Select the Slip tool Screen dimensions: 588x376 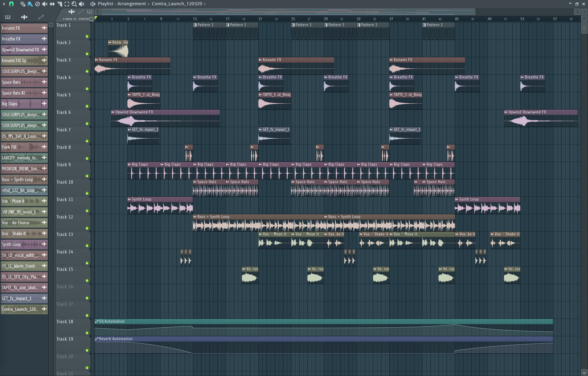52,4
